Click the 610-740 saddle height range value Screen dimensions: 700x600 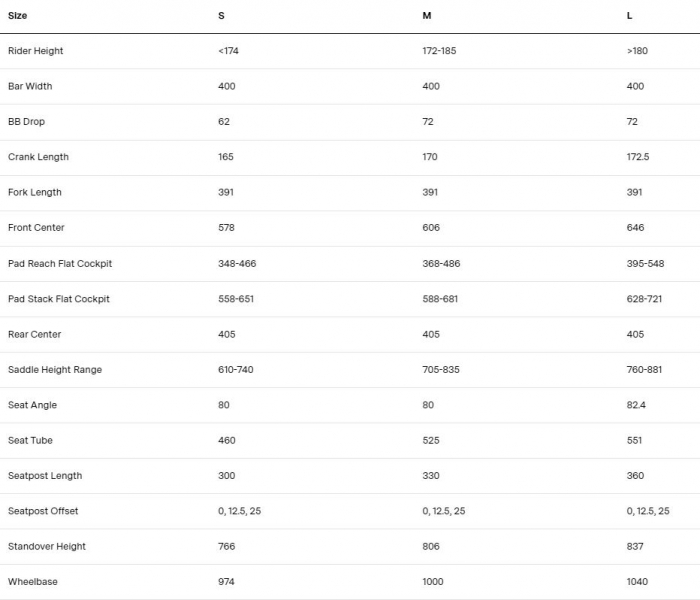click(x=236, y=370)
